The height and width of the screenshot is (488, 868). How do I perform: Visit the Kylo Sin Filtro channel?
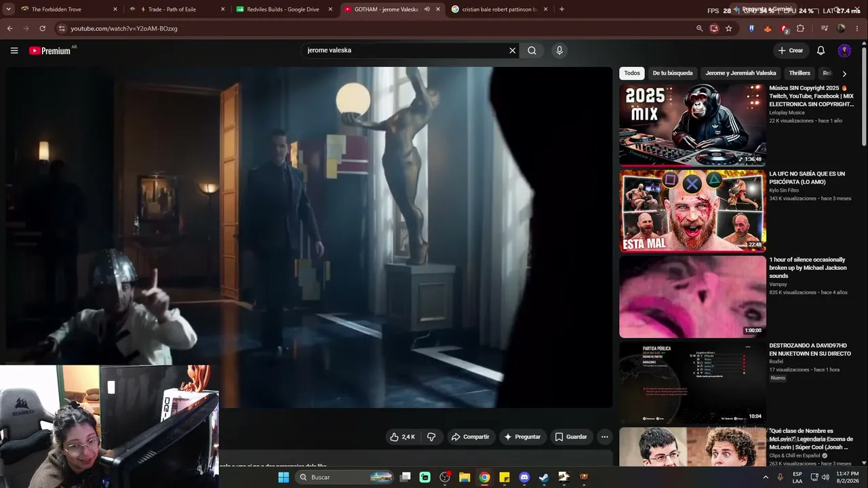(787, 190)
